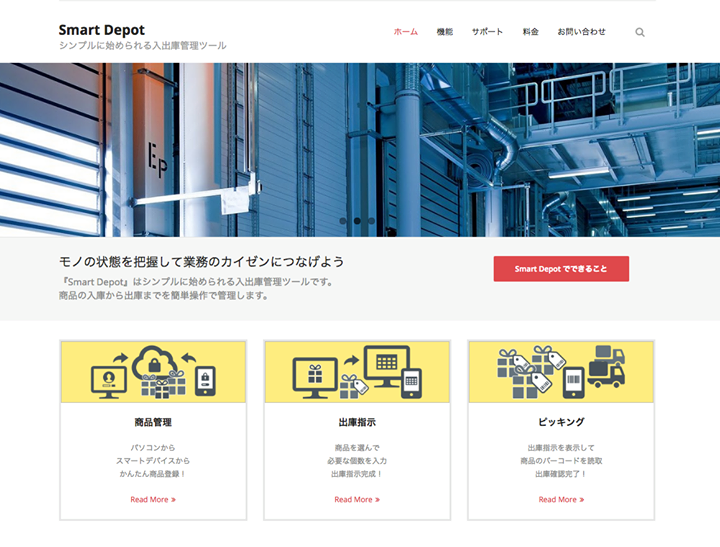The image size is (720, 547).
Task: Click the tagline シンプルに始められる入出庫管理ツール
Action: pyautogui.click(x=142, y=45)
